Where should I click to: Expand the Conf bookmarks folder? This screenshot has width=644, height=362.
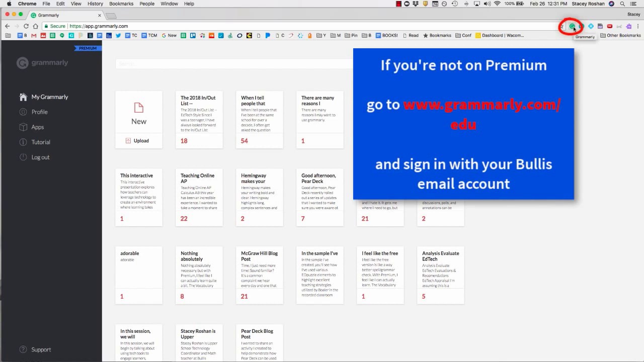tap(463, 36)
